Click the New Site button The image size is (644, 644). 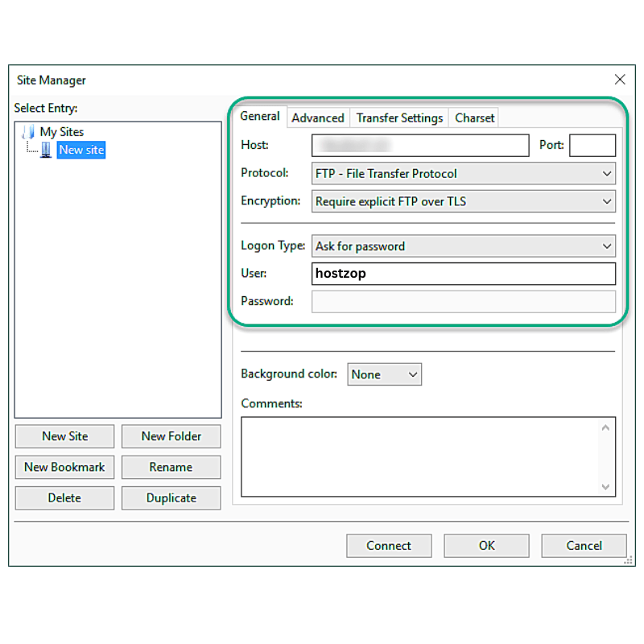point(64,436)
